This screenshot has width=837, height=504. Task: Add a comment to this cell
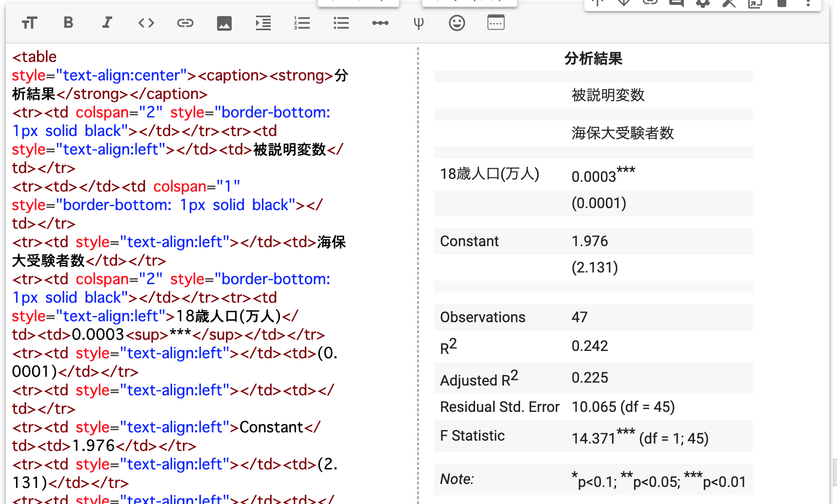(677, 3)
